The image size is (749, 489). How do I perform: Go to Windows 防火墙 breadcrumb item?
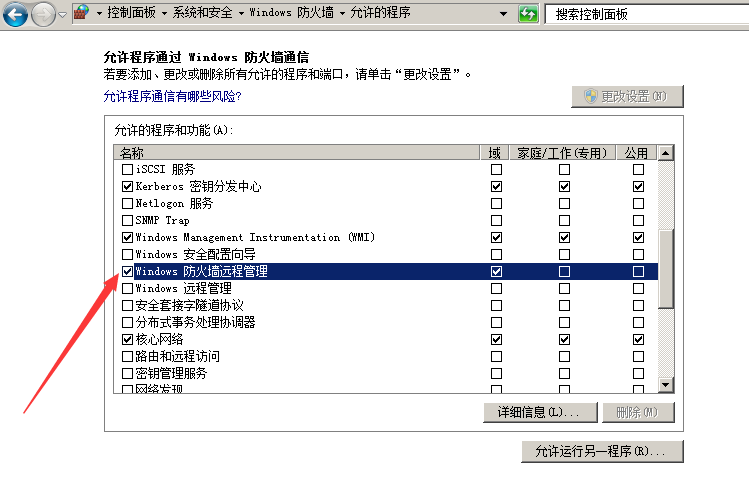(292, 15)
